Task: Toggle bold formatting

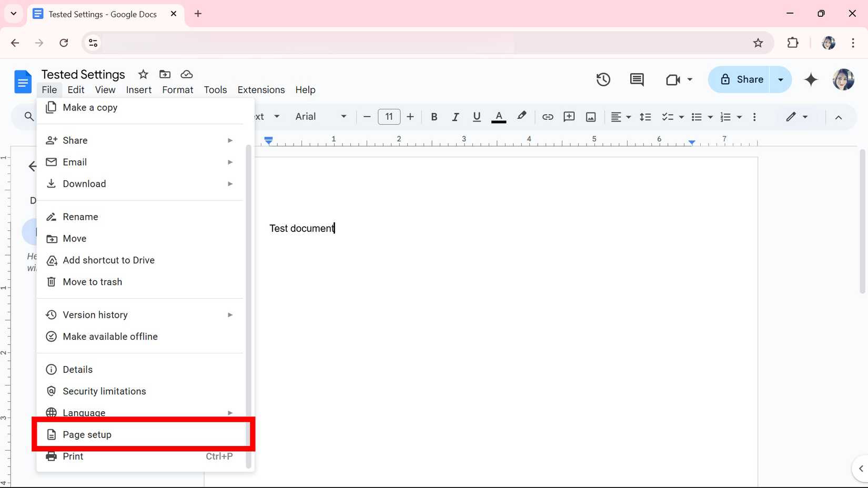Action: (434, 117)
